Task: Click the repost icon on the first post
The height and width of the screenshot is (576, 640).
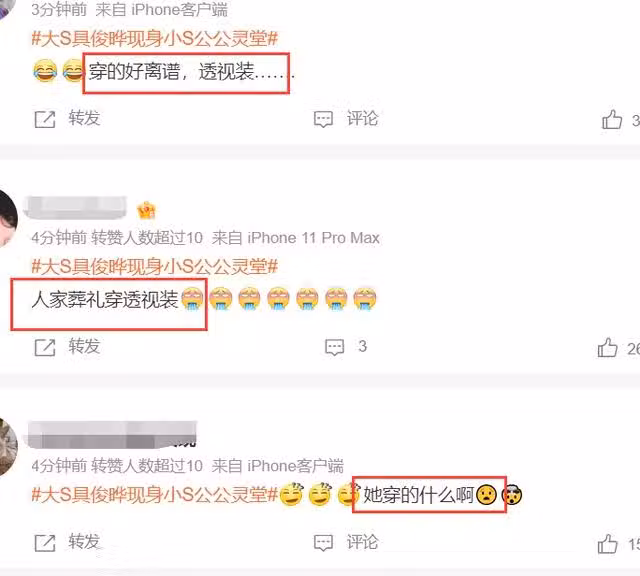Action: click(45, 119)
